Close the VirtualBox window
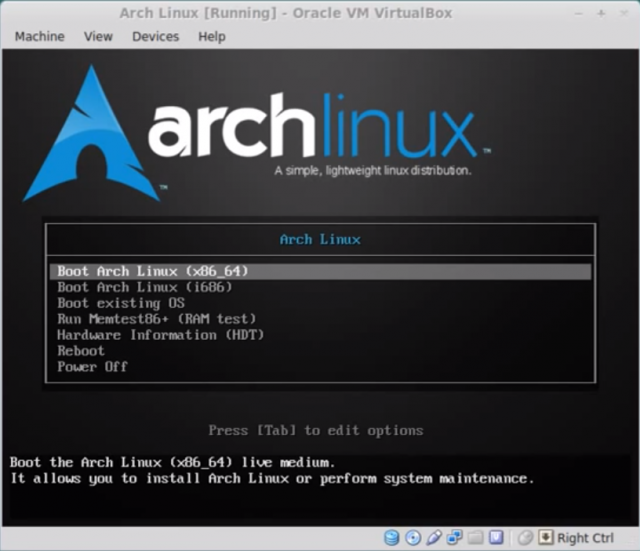 (x=624, y=13)
